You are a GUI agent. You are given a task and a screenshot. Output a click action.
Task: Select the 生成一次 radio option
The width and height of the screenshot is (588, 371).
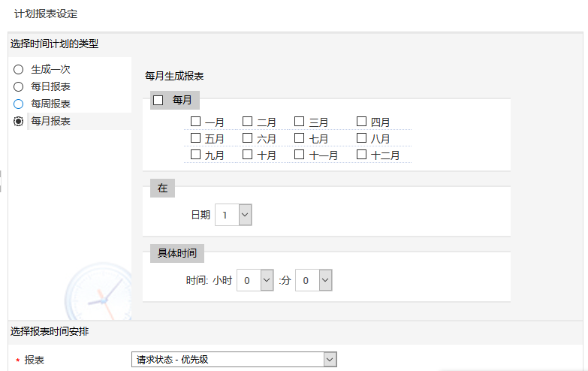tap(19, 69)
